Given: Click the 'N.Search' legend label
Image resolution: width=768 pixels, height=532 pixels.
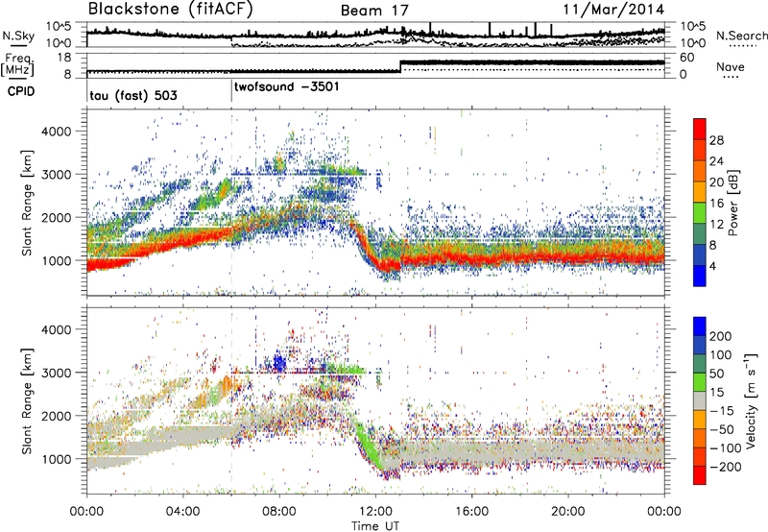Looking at the screenshot, I should [x=741, y=36].
